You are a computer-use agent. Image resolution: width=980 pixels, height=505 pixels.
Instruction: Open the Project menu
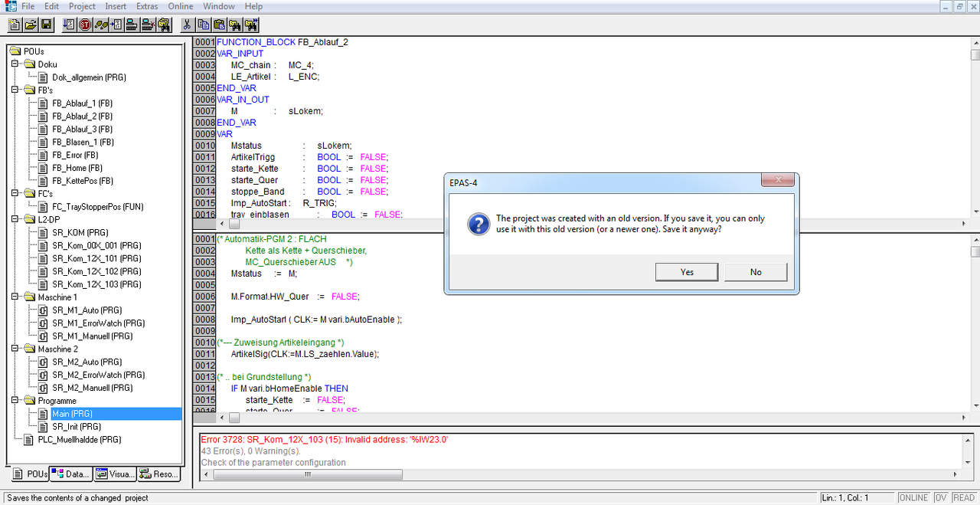82,6
